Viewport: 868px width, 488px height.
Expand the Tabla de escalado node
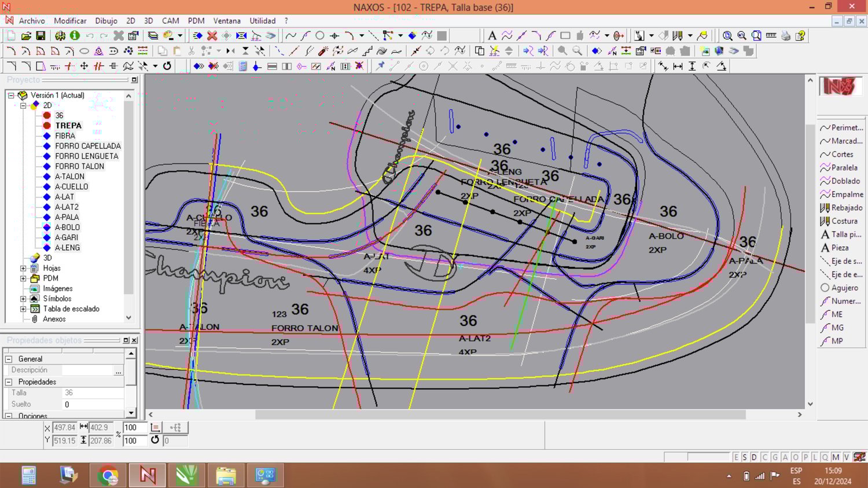(23, 309)
